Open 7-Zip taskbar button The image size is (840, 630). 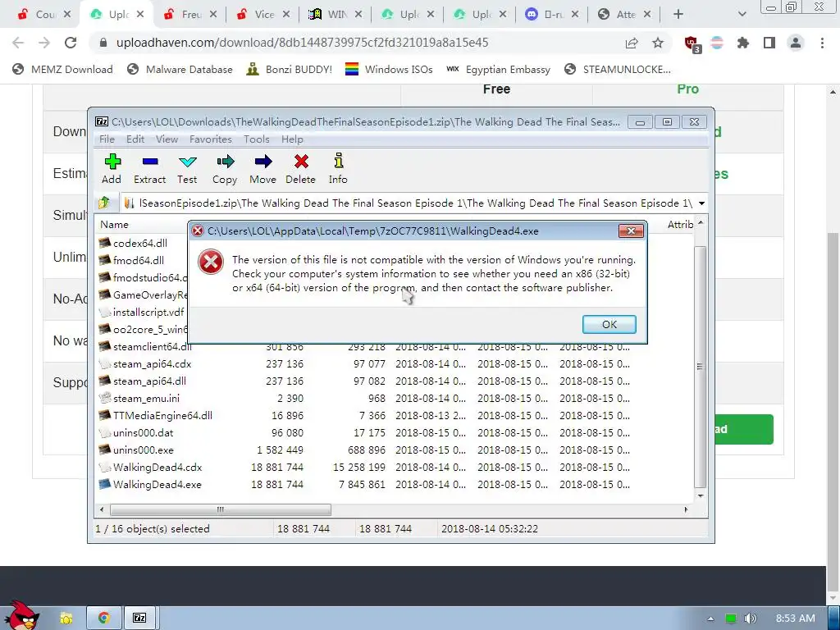[x=139, y=619]
